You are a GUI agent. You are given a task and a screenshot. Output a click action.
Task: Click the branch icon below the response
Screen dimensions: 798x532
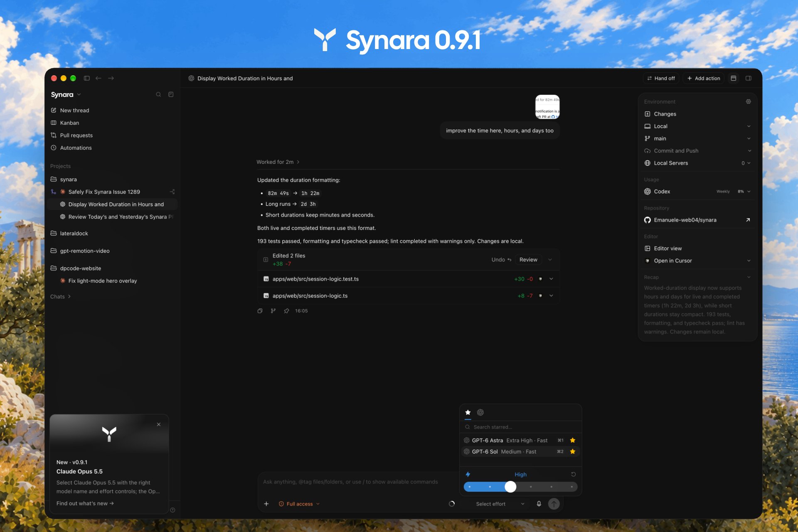click(273, 311)
